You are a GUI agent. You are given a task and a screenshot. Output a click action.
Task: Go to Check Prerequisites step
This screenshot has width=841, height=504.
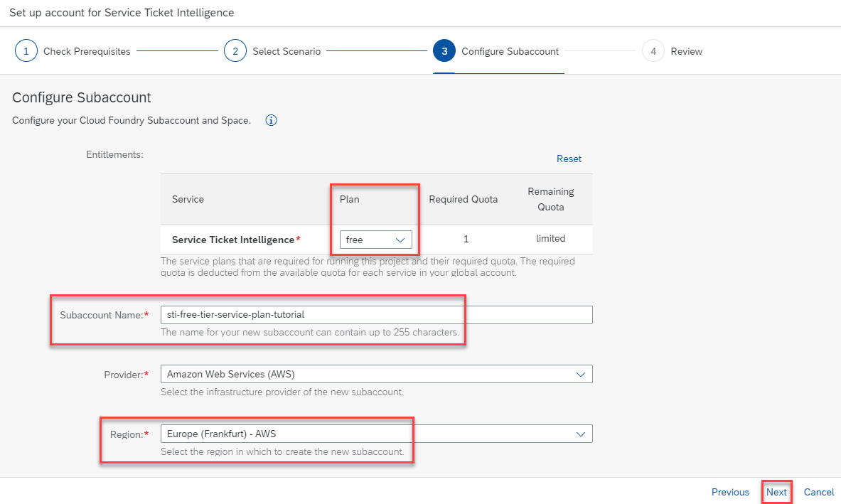pyautogui.click(x=87, y=51)
